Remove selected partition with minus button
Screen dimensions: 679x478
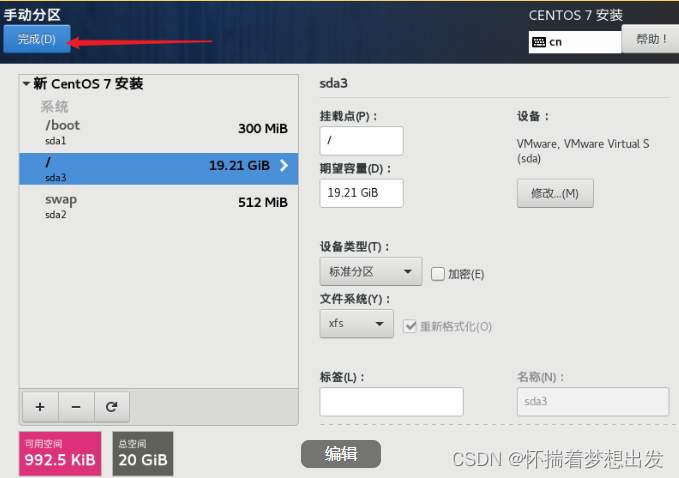76,407
